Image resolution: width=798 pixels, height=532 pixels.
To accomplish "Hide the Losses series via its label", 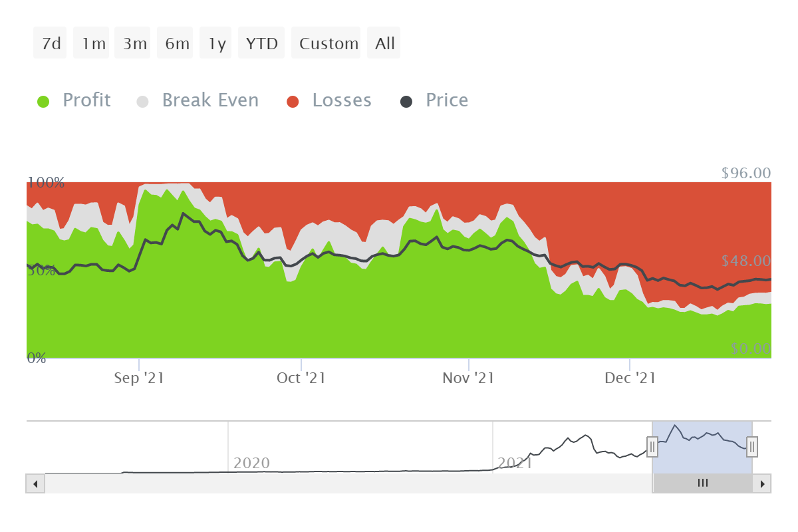I will coord(342,100).
